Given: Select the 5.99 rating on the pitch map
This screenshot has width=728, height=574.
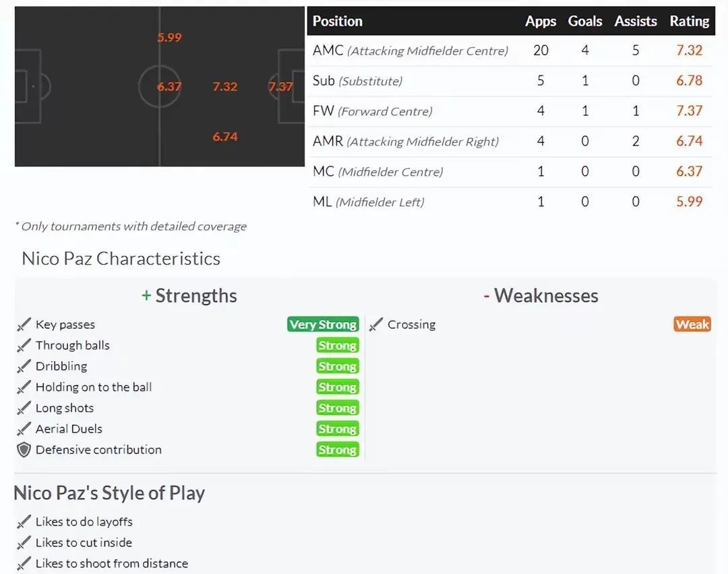Looking at the screenshot, I should pos(169,38).
